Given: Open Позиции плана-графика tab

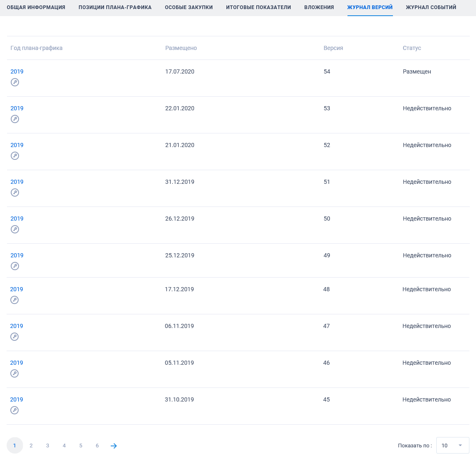Looking at the screenshot, I should point(115,7).
